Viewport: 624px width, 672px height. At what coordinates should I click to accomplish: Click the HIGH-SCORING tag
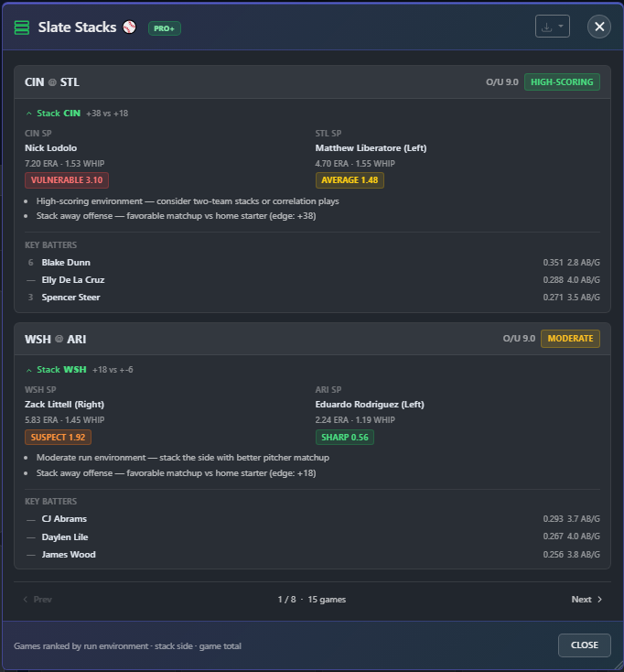(x=562, y=81)
